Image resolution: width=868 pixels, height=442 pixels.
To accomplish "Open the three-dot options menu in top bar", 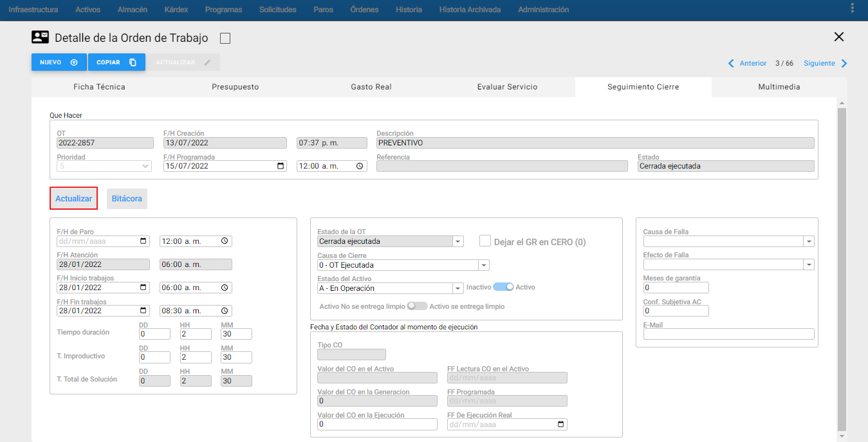I will [853, 9].
